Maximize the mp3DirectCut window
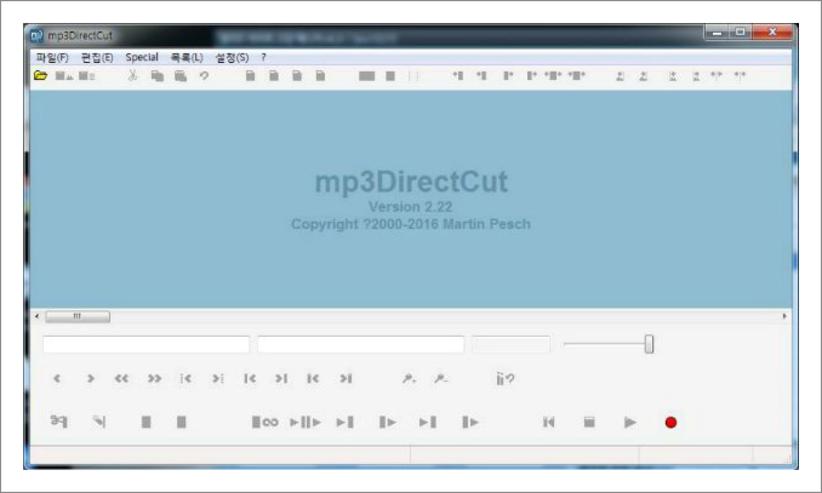The image size is (822, 493). (x=740, y=33)
